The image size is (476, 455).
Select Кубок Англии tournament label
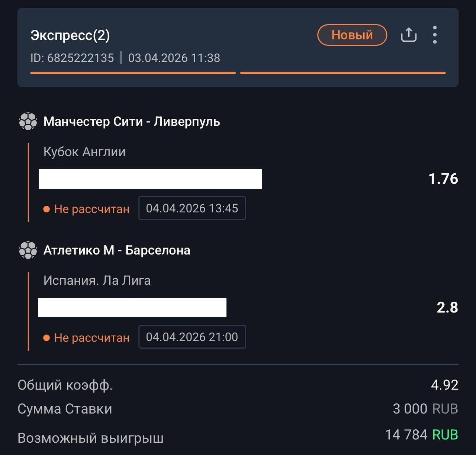(x=84, y=152)
